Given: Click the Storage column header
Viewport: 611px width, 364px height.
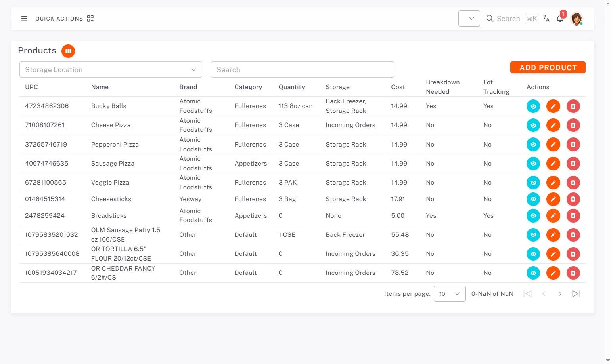Looking at the screenshot, I should (338, 87).
